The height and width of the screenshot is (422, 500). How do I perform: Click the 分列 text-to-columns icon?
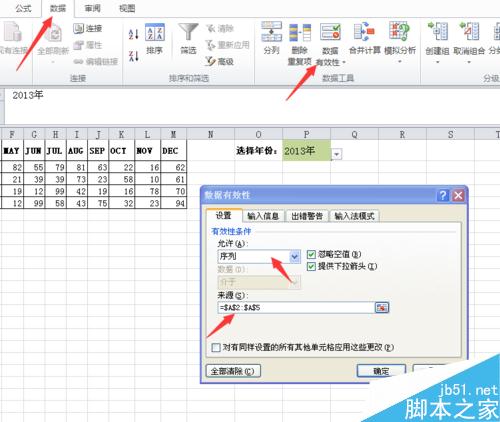coord(272,32)
